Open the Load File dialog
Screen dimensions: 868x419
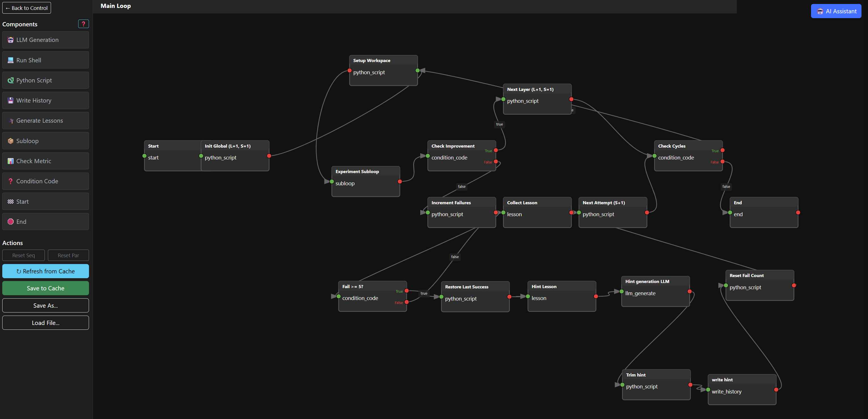pyautogui.click(x=46, y=322)
